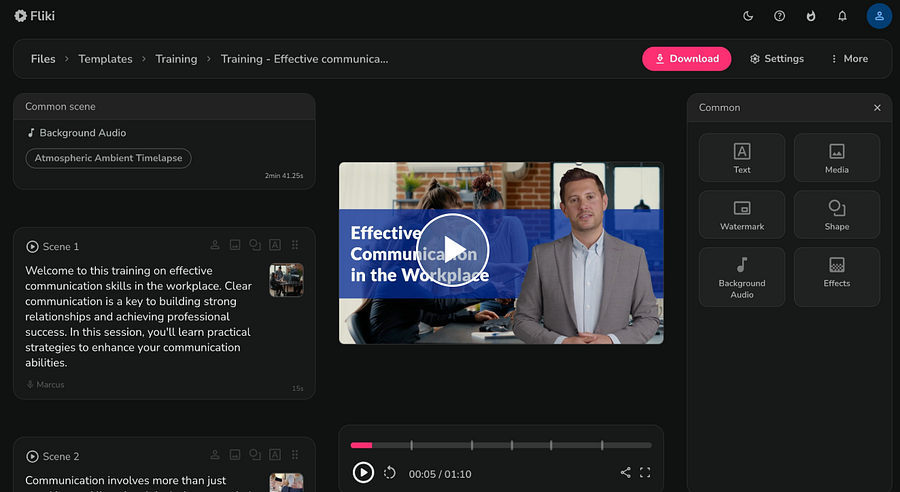The width and height of the screenshot is (900, 492).
Task: Select Atmospheric Ambient Timelapse audio chip
Action: point(108,158)
